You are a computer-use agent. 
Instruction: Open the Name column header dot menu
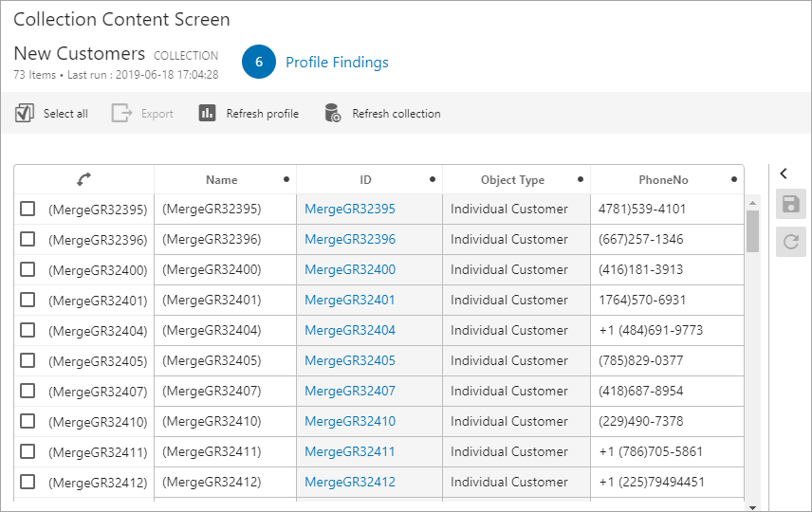pos(286,178)
